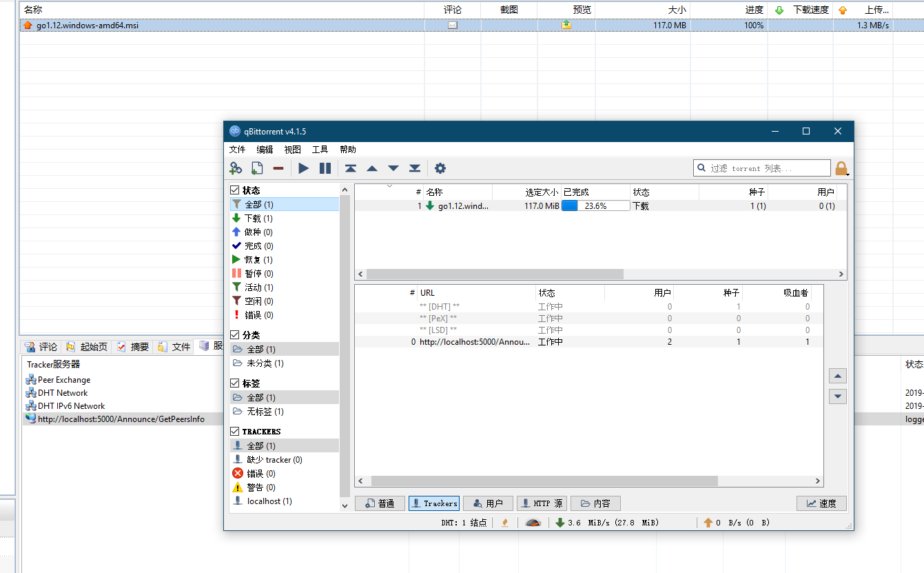Screen dimensions: 924x573
Task: Select the 无标签 (1) tag filter
Action: [x=285, y=412]
